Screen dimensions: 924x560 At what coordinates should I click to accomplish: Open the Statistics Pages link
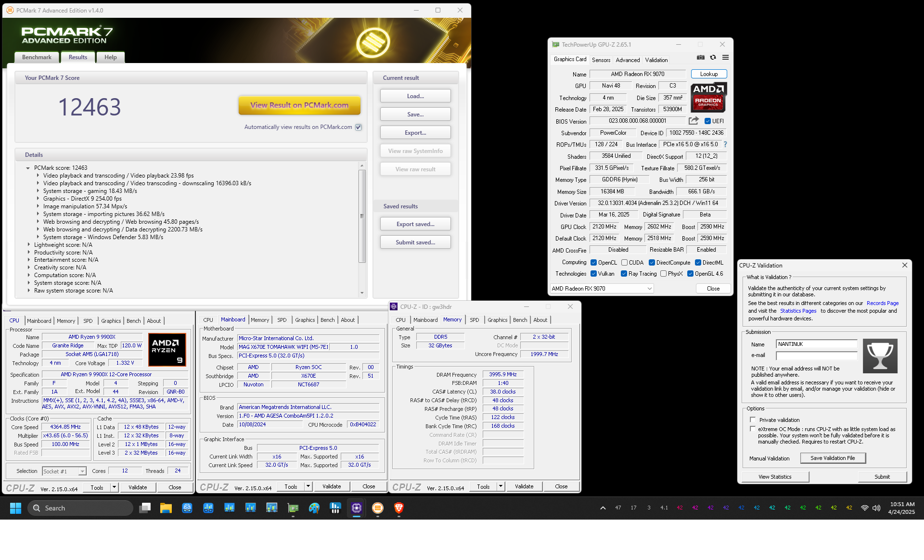(x=798, y=311)
